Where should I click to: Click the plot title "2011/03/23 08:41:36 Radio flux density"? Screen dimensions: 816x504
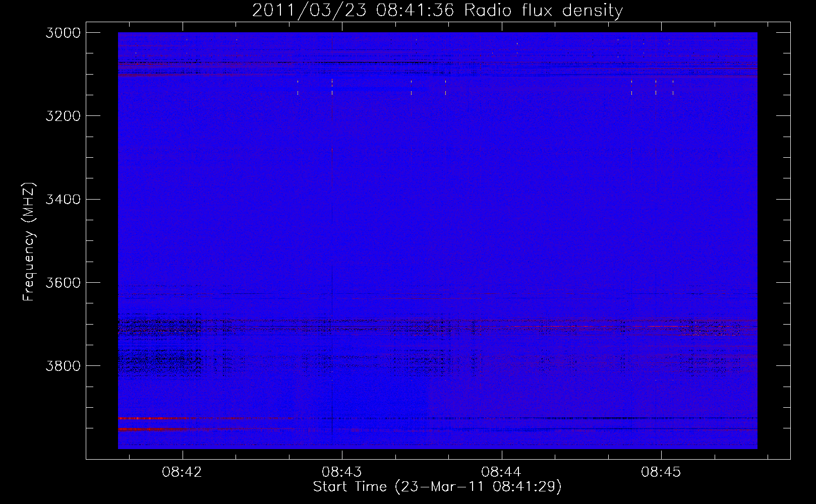pyautogui.click(x=437, y=10)
